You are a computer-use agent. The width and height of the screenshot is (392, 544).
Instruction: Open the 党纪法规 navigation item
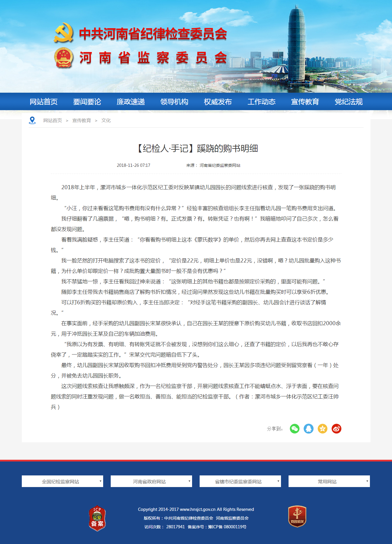tap(349, 102)
